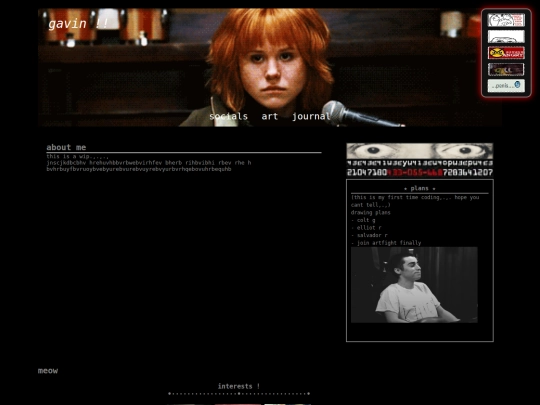Click the 'gavin !!' site title
Viewport: 540px width, 405px height.
tap(78, 24)
